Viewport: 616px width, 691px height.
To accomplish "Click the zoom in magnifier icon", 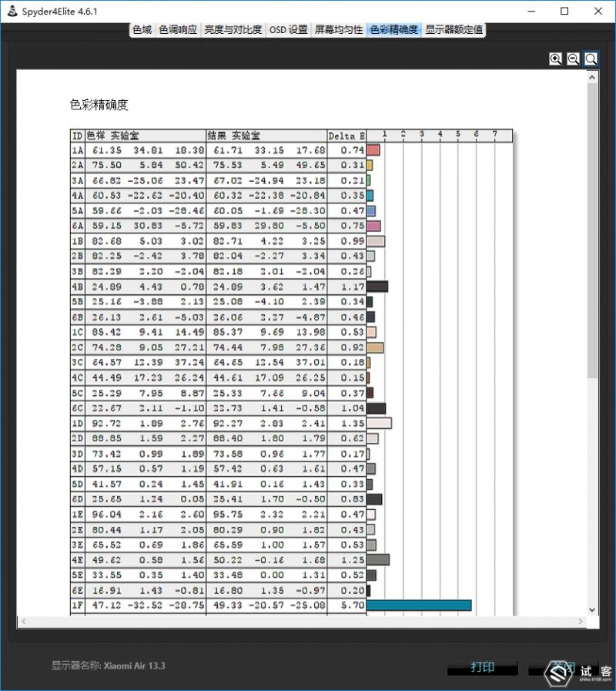I will (555, 59).
